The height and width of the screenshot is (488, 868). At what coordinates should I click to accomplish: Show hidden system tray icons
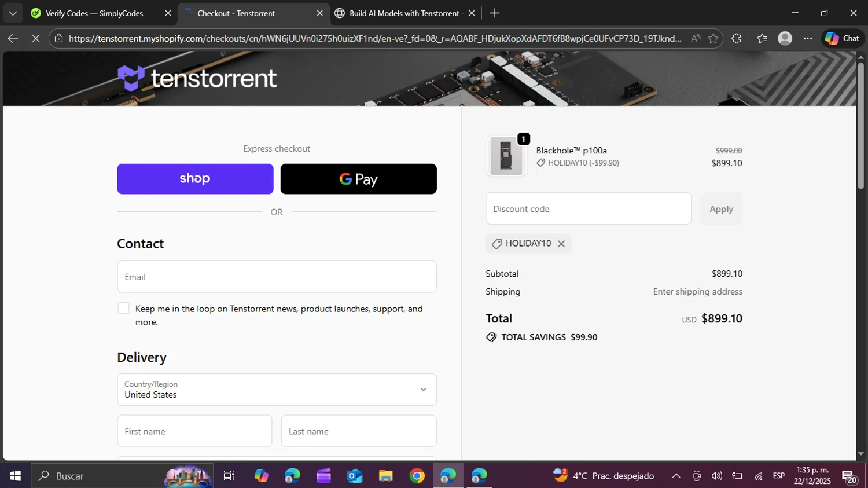coord(676,476)
